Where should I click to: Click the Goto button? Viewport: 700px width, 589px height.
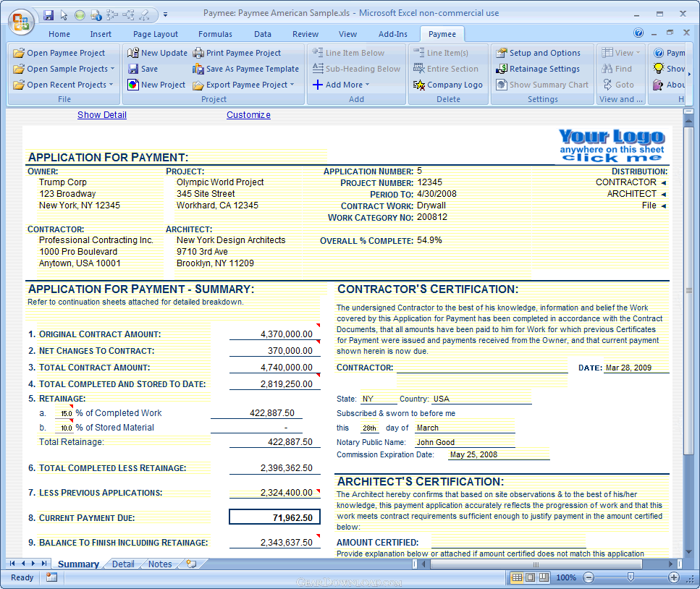tap(618, 85)
